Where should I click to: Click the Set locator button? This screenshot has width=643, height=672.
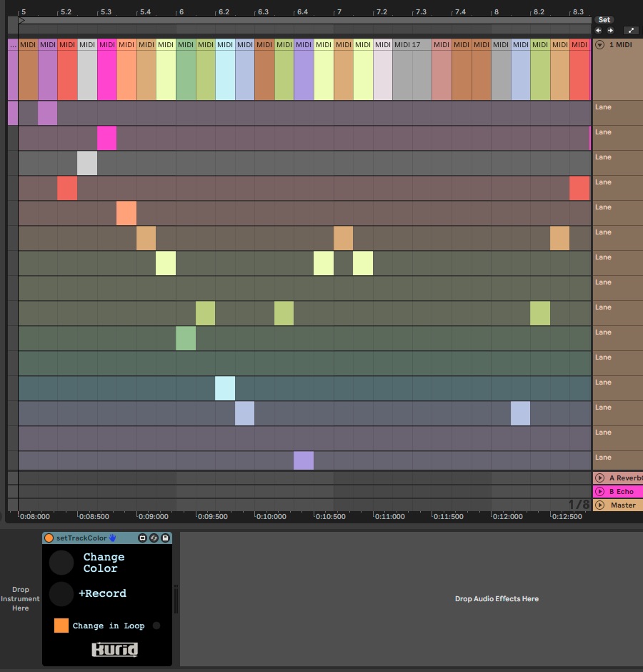(x=604, y=20)
